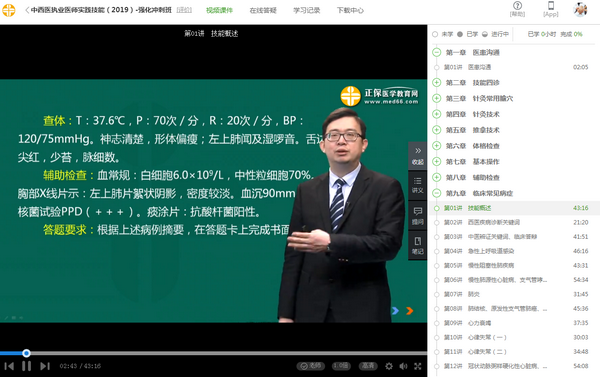Open the 笔记 notes panel
Image resolution: width=600 pixels, height=377 pixels.
coord(417,246)
